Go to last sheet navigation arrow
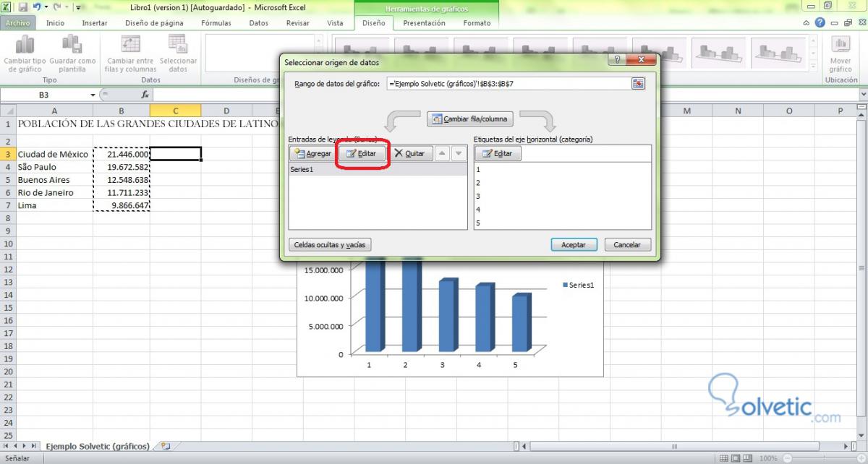The image size is (868, 464). pos(34,446)
